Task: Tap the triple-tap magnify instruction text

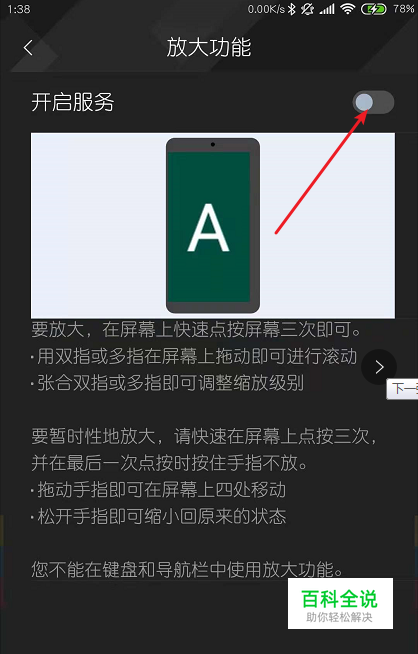Action: click(196, 330)
